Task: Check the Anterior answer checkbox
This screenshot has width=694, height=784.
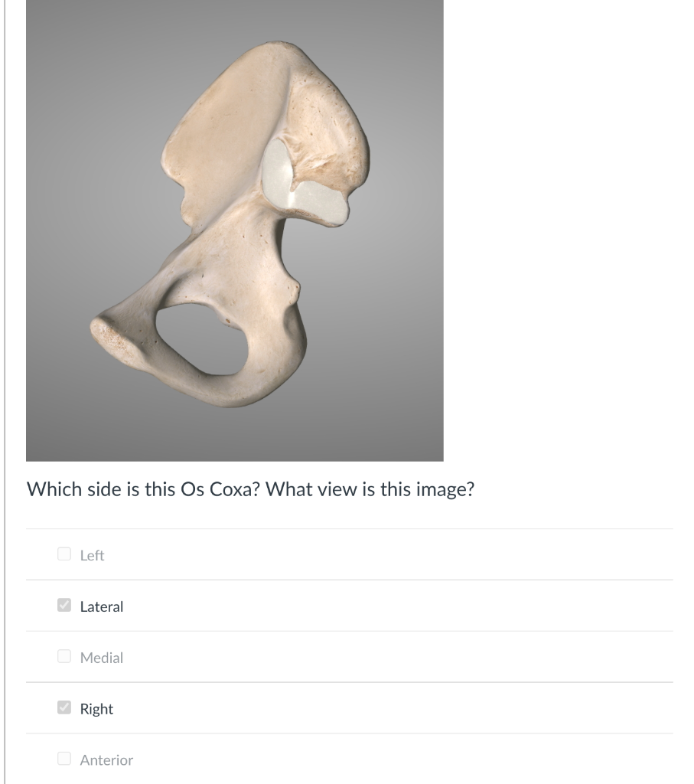Action: point(64,759)
